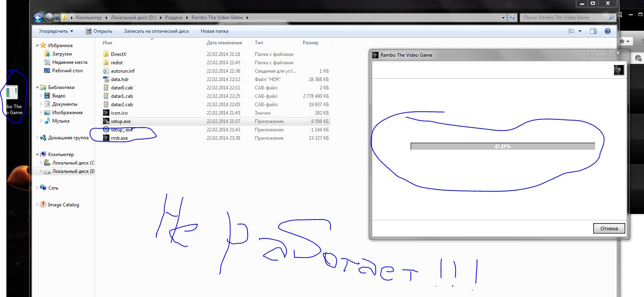
Task: Select 'Компьютер' in the address breadcrumb
Action: tap(89, 18)
